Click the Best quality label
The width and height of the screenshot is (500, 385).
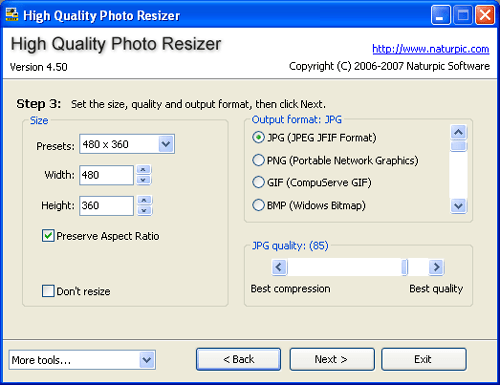(436, 289)
